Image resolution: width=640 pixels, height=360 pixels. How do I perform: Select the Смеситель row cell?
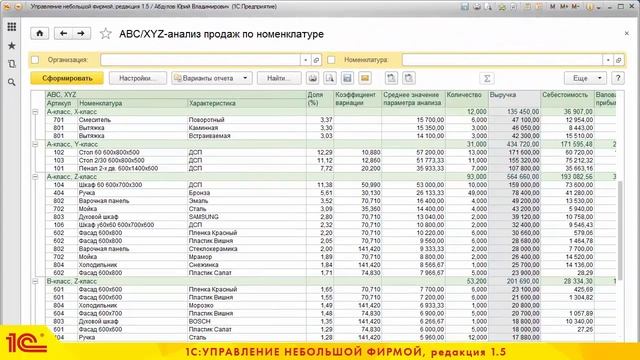tap(132, 120)
